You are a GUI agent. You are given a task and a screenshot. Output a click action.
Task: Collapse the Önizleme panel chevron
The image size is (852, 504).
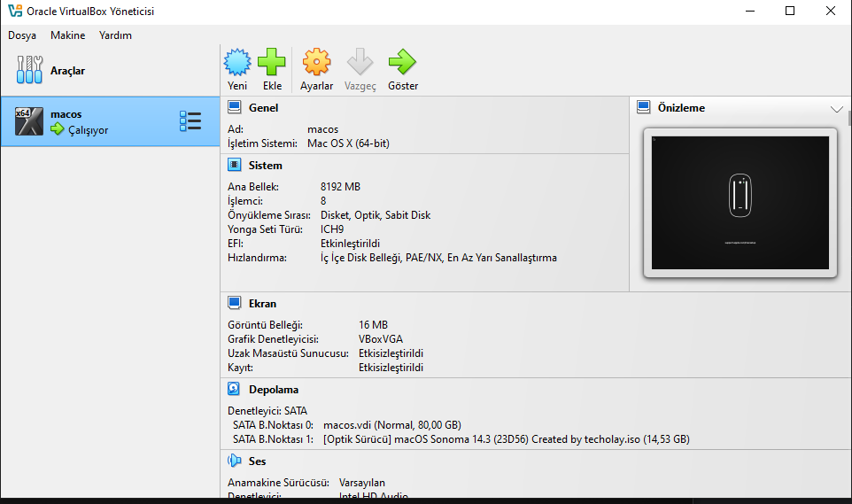coord(836,109)
